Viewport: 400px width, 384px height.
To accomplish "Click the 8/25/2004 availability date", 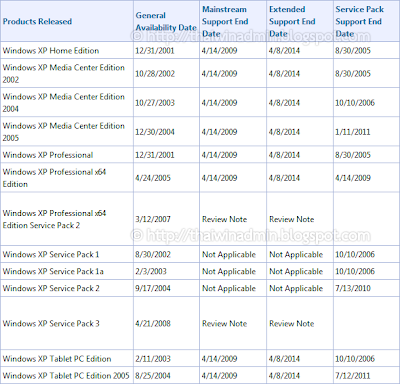I will [153, 376].
